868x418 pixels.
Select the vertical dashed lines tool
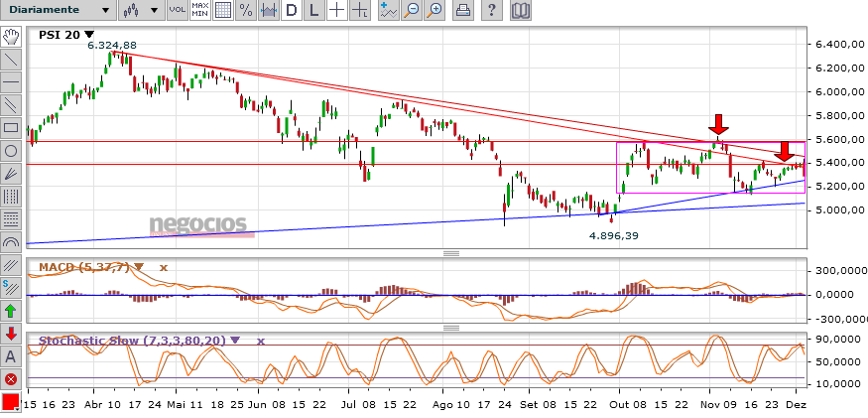11,196
